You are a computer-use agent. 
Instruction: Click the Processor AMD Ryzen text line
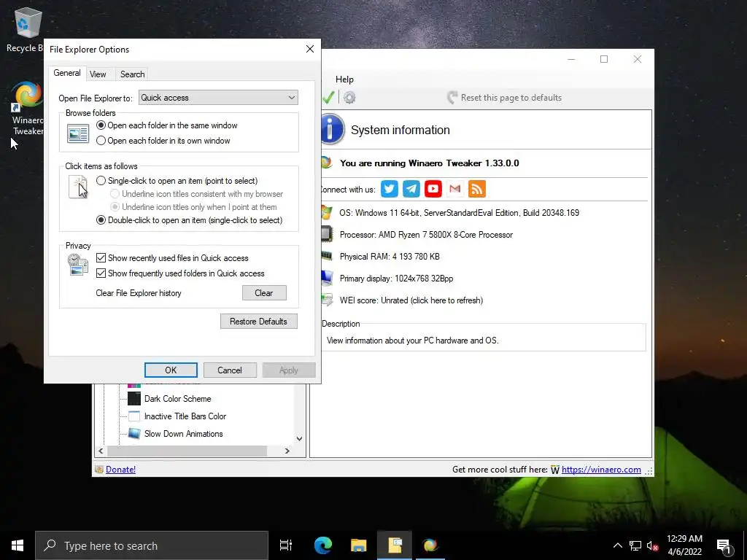426,235
